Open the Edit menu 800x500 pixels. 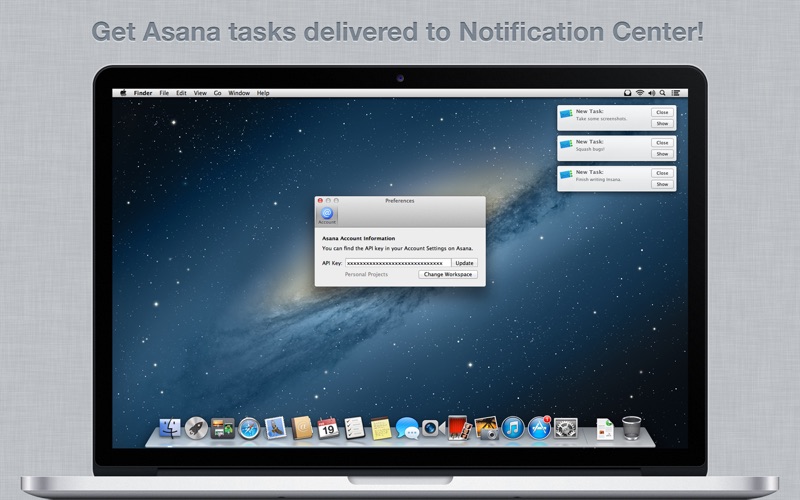pos(181,93)
